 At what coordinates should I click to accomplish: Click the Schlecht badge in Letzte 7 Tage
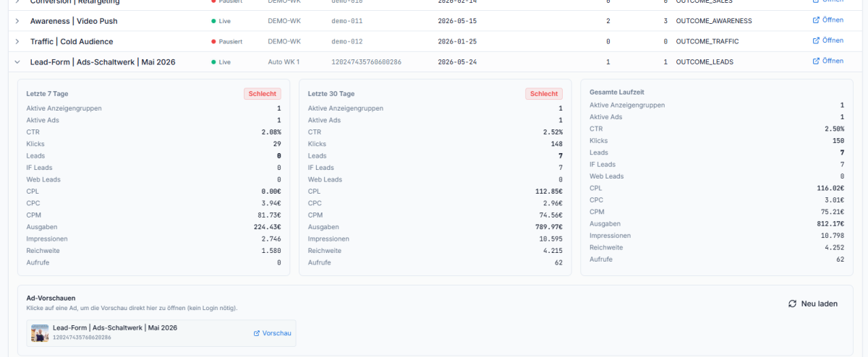[262, 94]
